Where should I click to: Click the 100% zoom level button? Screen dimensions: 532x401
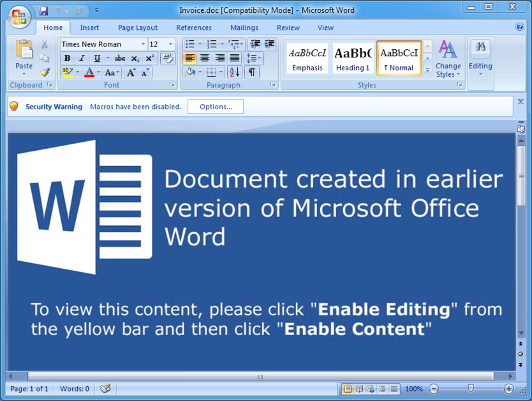click(x=414, y=389)
